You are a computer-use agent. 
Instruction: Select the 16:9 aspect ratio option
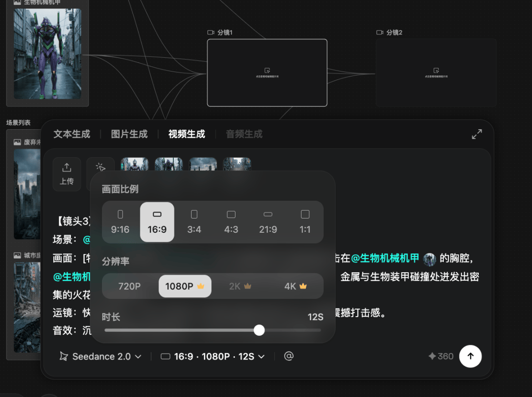click(157, 222)
